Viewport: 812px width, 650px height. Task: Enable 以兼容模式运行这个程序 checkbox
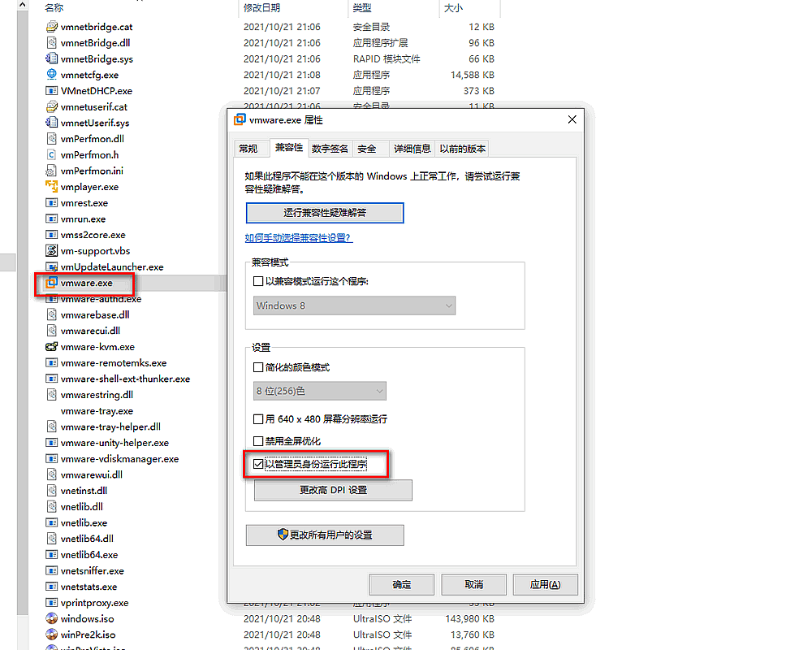pyautogui.click(x=259, y=281)
